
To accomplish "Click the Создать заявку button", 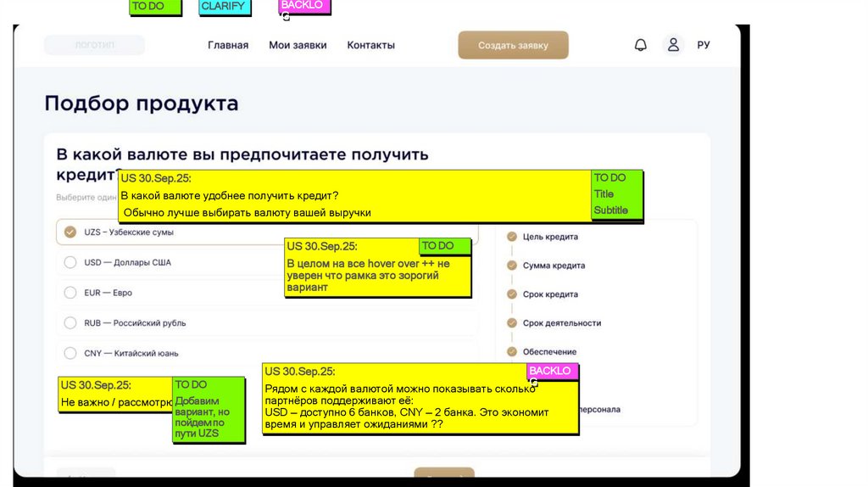I will click(x=513, y=45).
